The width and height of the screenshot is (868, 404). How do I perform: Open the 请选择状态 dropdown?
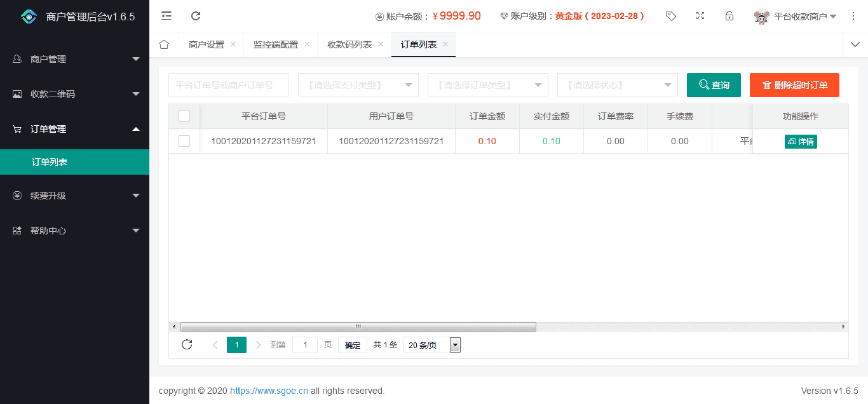[618, 85]
